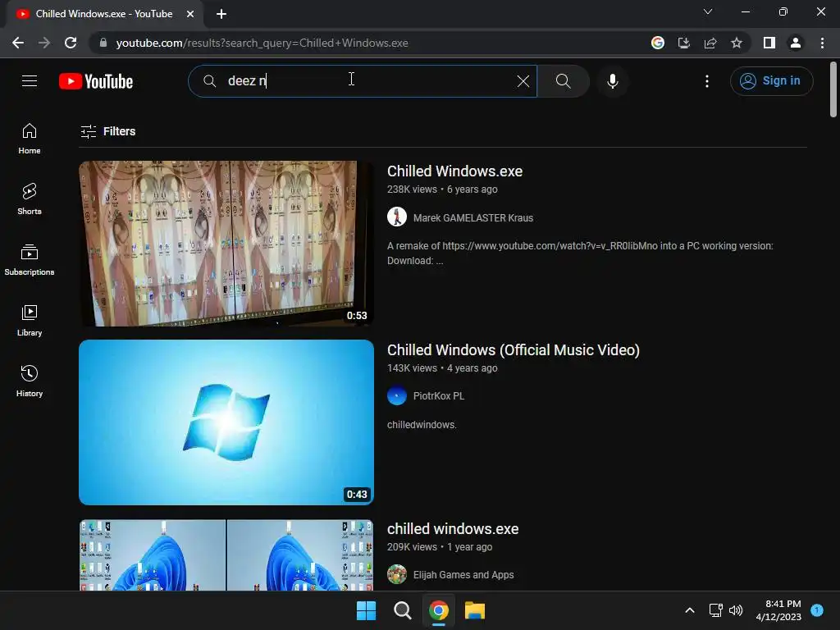Open Subscriptions in sidebar

coord(30,260)
